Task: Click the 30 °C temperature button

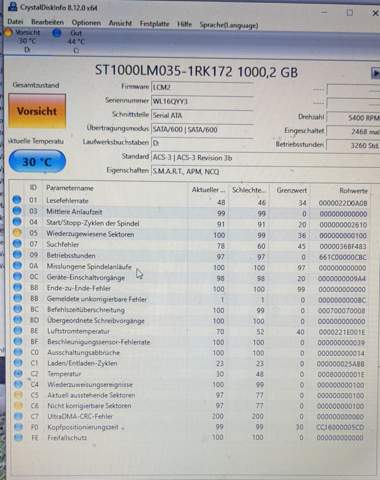Action: pyautogui.click(x=37, y=162)
